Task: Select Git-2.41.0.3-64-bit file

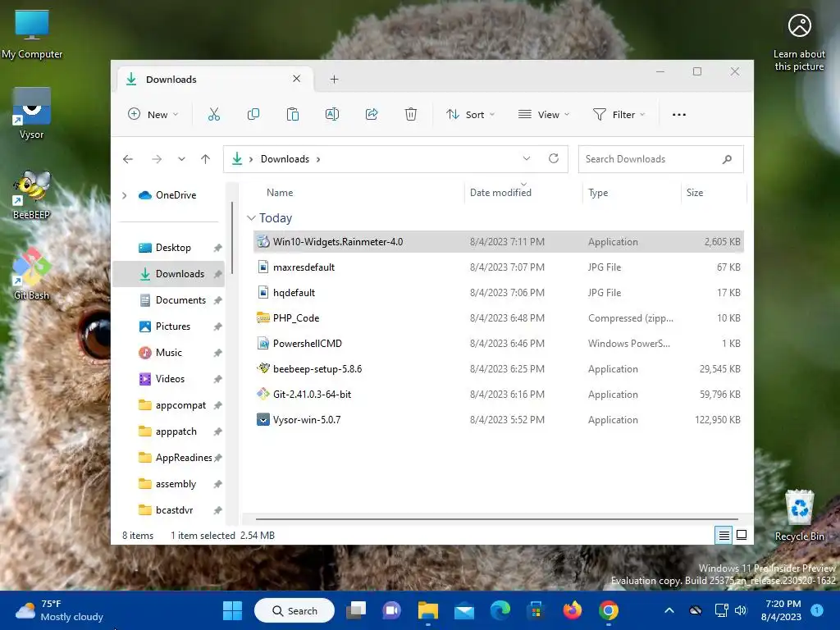Action: pyautogui.click(x=498, y=395)
